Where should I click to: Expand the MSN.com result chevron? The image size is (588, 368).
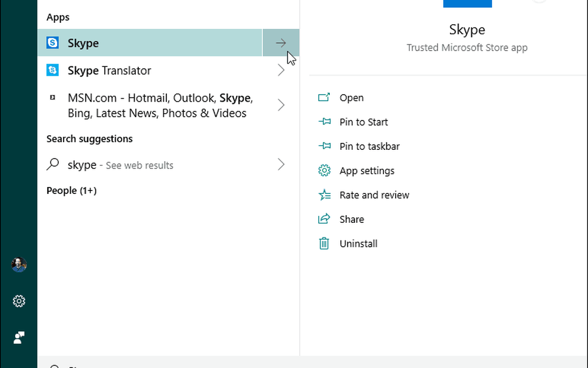click(281, 105)
